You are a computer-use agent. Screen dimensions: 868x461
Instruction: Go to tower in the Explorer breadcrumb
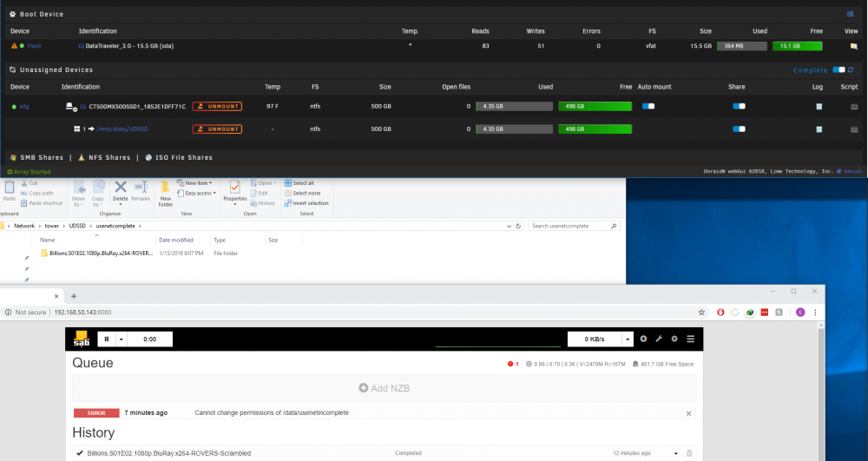(51, 226)
